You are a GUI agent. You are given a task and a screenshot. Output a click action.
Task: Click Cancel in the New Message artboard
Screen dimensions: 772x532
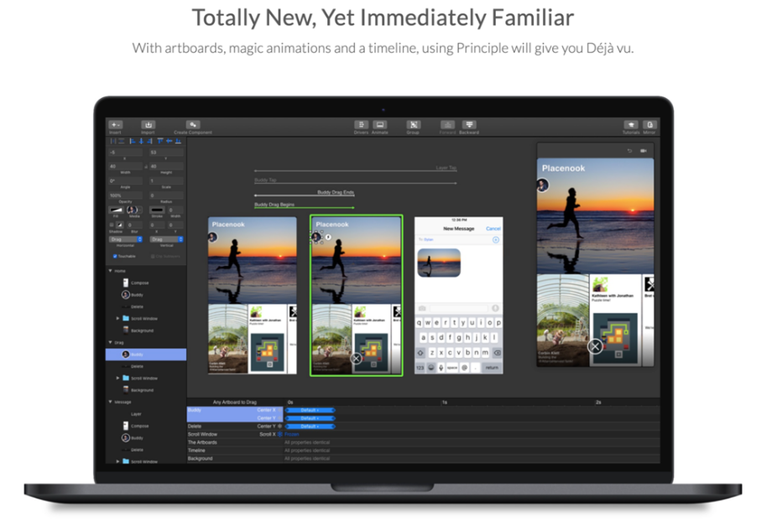493,228
